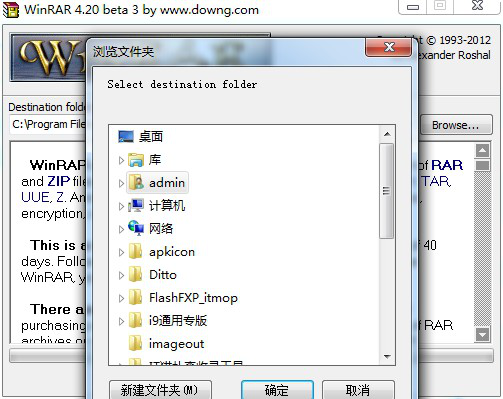Expand the FlashFXP_itmop folder node

click(121, 298)
